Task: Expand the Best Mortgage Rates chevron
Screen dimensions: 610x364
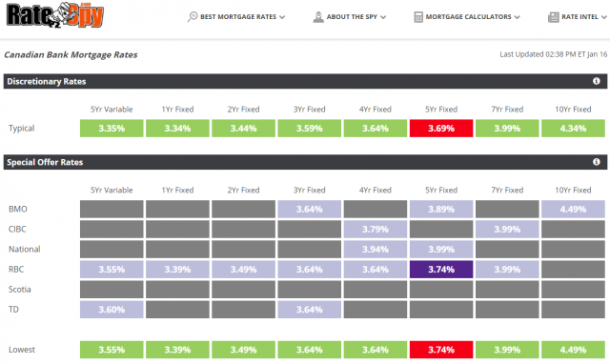Action: (282, 17)
